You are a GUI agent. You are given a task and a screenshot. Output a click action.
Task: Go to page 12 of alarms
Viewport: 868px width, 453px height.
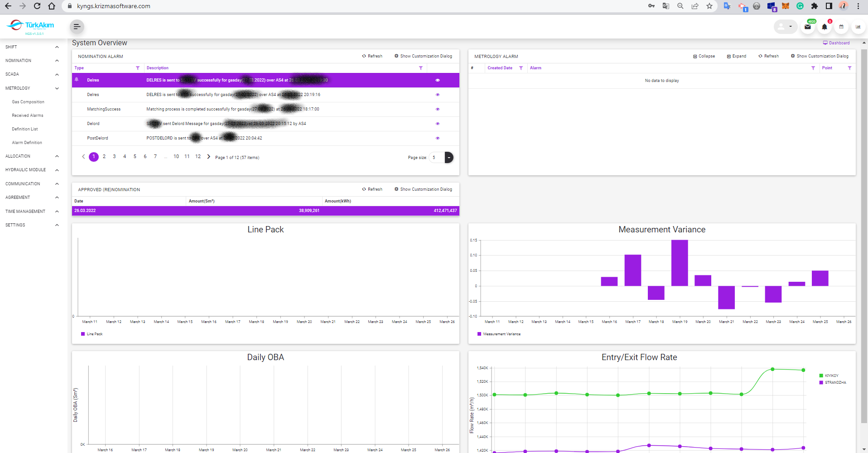coord(198,157)
